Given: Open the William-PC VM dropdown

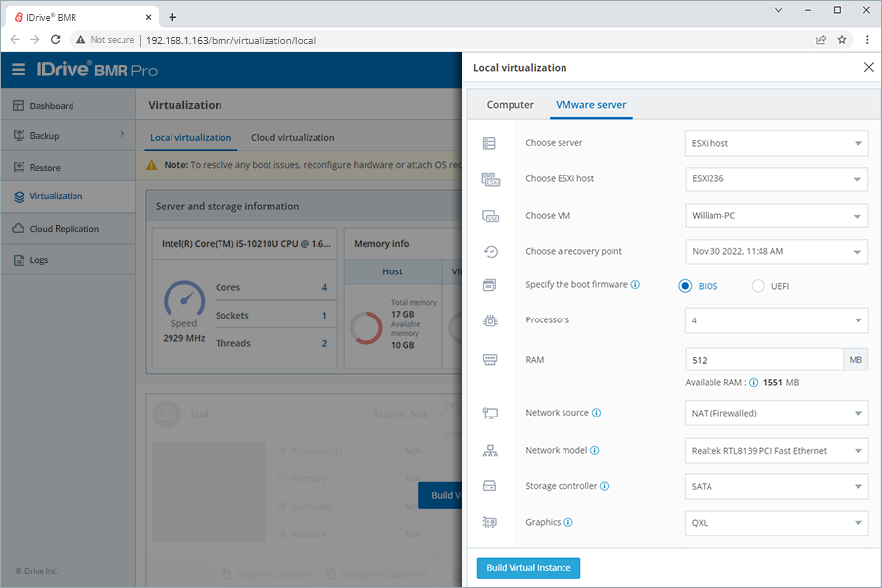Looking at the screenshot, I should [776, 216].
